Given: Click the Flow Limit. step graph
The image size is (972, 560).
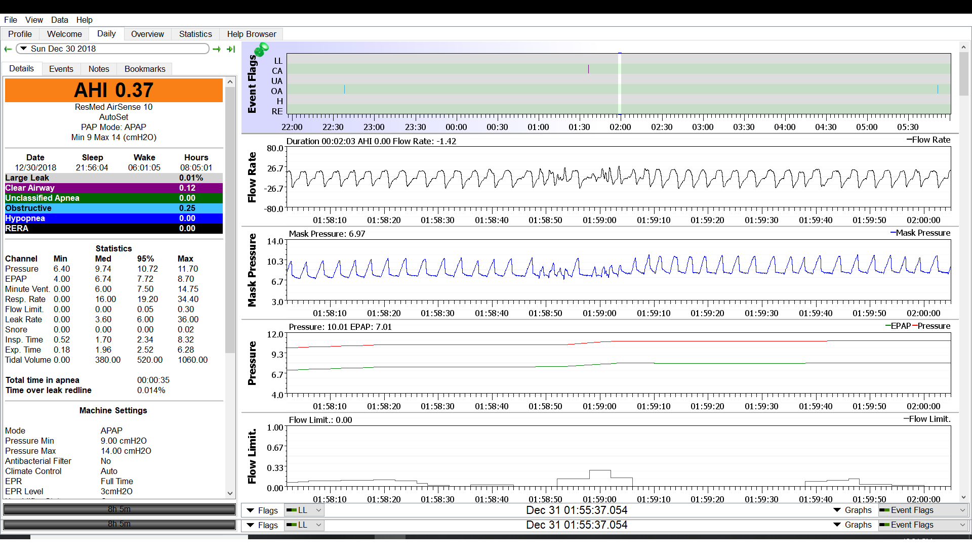Looking at the screenshot, I should point(619,456).
